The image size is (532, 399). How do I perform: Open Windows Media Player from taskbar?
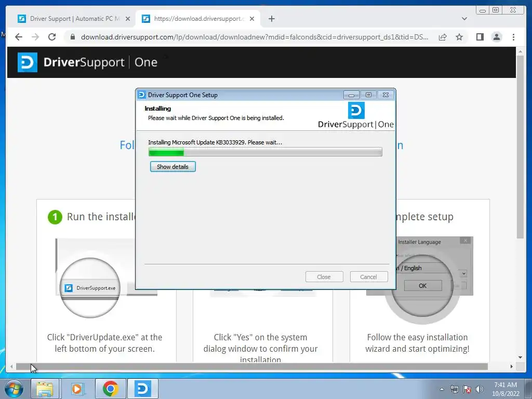click(x=77, y=389)
